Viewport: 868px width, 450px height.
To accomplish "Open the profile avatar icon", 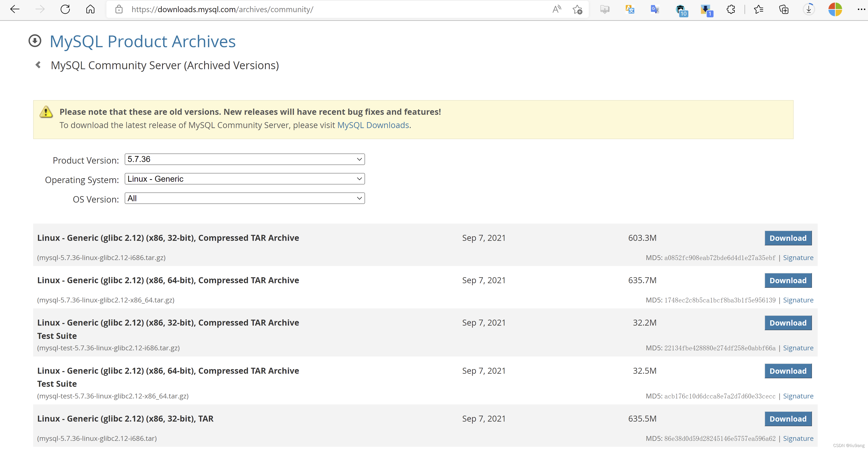I will pyautogui.click(x=835, y=9).
